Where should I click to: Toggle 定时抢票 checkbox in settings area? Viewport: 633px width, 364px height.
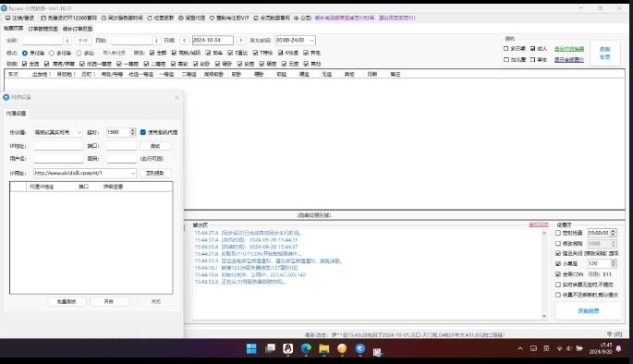coord(558,233)
